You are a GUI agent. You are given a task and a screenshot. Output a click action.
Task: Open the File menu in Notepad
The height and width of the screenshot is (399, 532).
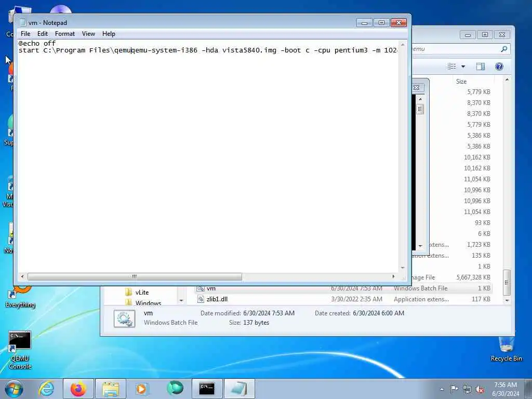(25, 34)
